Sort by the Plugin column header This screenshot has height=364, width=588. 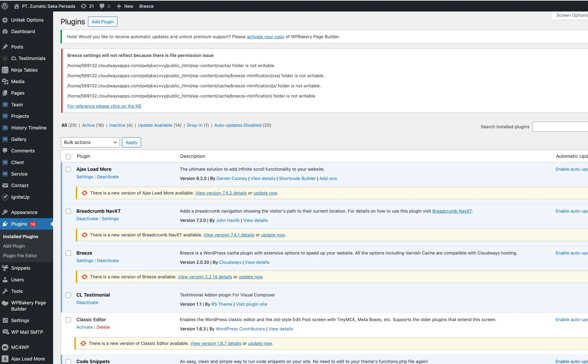click(x=83, y=156)
